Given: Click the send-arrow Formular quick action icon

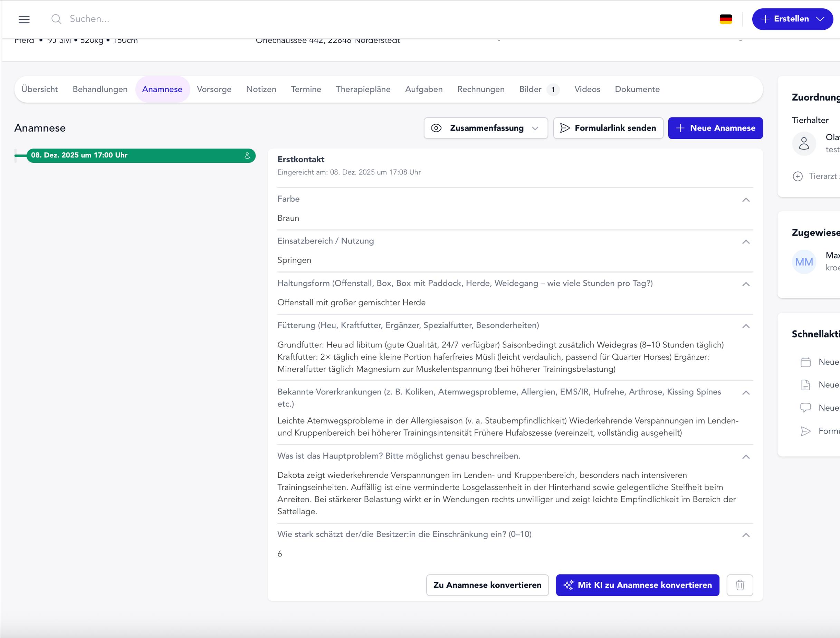Looking at the screenshot, I should click(805, 431).
